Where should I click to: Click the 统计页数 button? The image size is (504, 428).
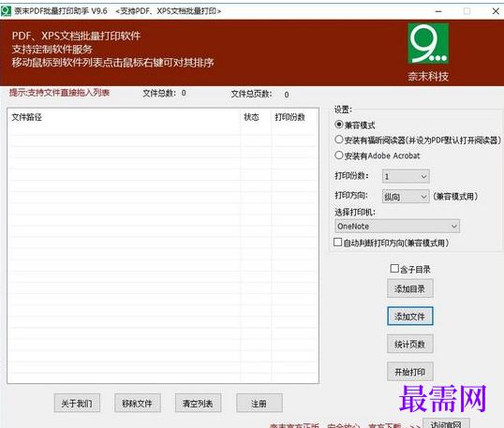[409, 344]
